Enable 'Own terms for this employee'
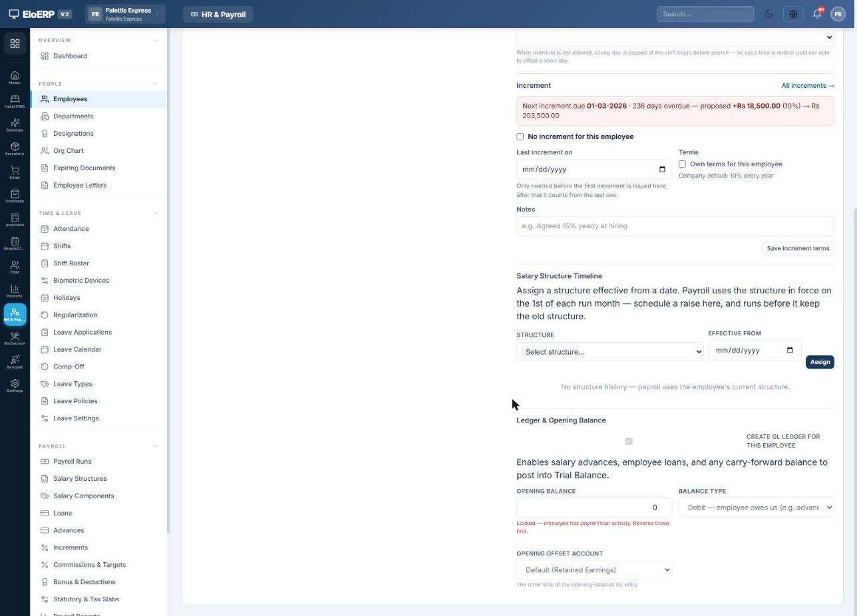857x616 pixels. coord(682,164)
